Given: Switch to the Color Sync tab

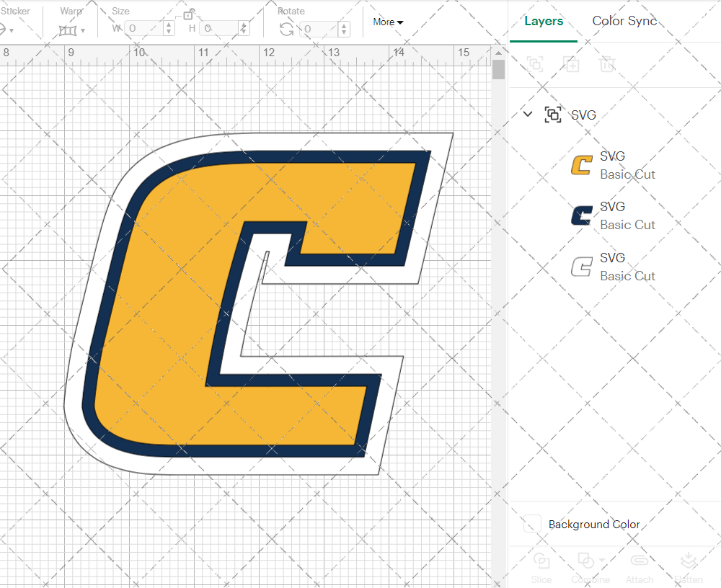Looking at the screenshot, I should 624,21.
